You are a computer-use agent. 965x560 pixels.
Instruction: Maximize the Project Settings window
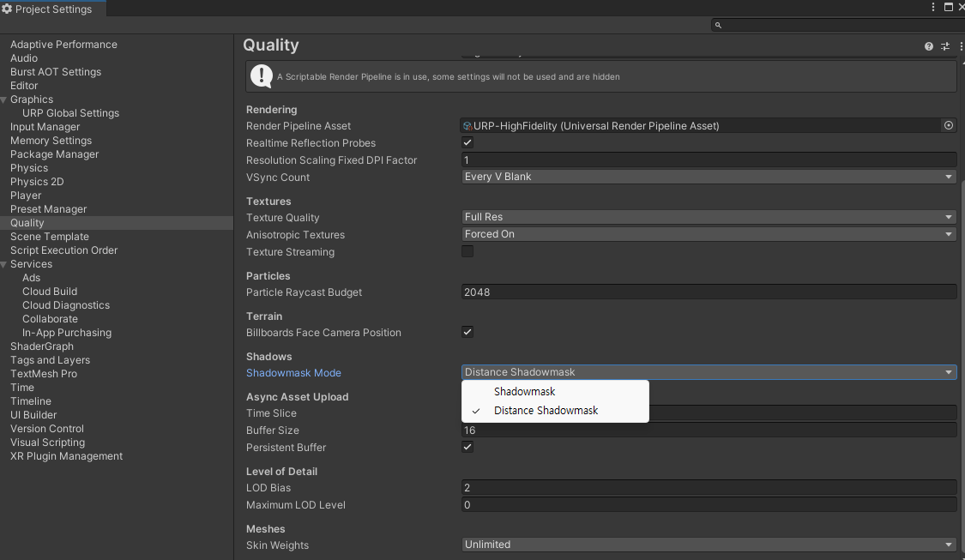(949, 7)
